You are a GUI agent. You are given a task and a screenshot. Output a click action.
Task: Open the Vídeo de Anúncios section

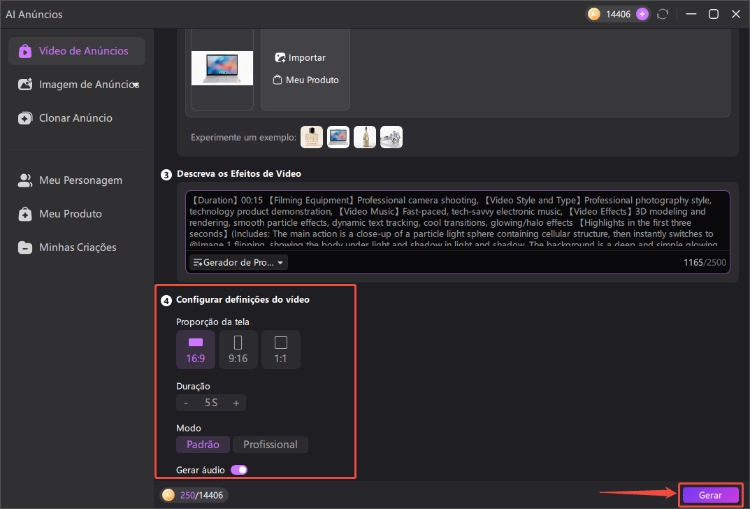(x=77, y=51)
